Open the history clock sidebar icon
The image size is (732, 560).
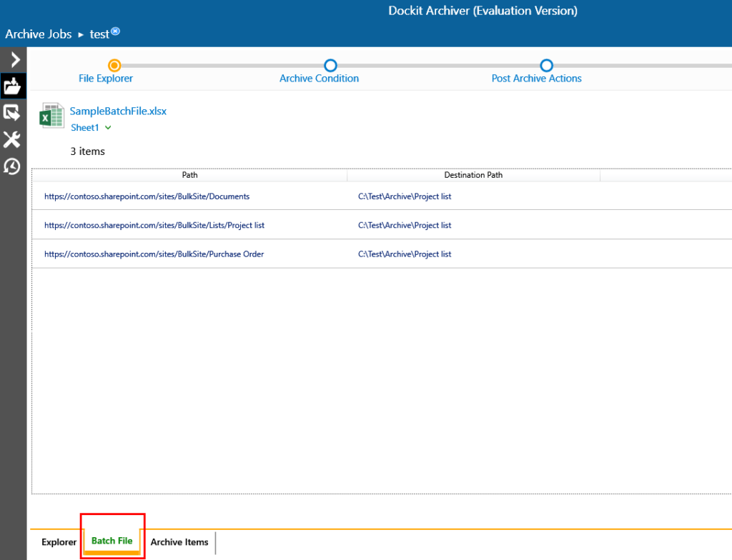(11, 166)
